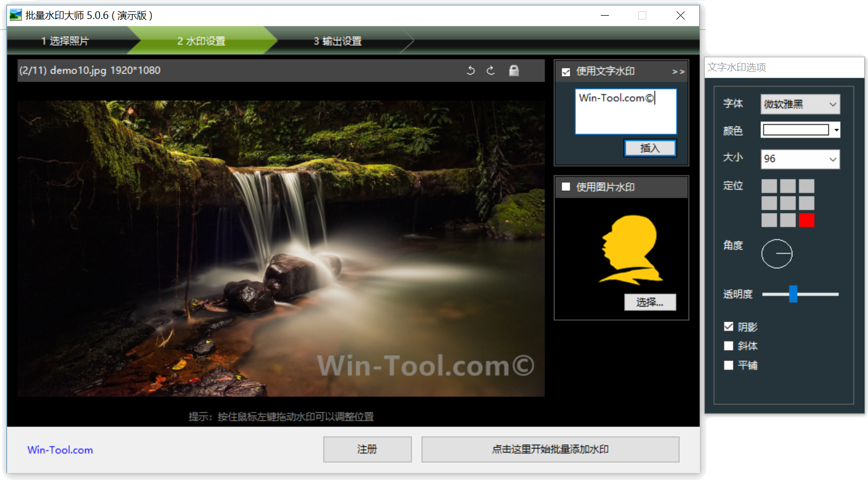Viewport: 868px width, 480px height.
Task: Go to step 3 输出设置
Action: click(x=337, y=41)
